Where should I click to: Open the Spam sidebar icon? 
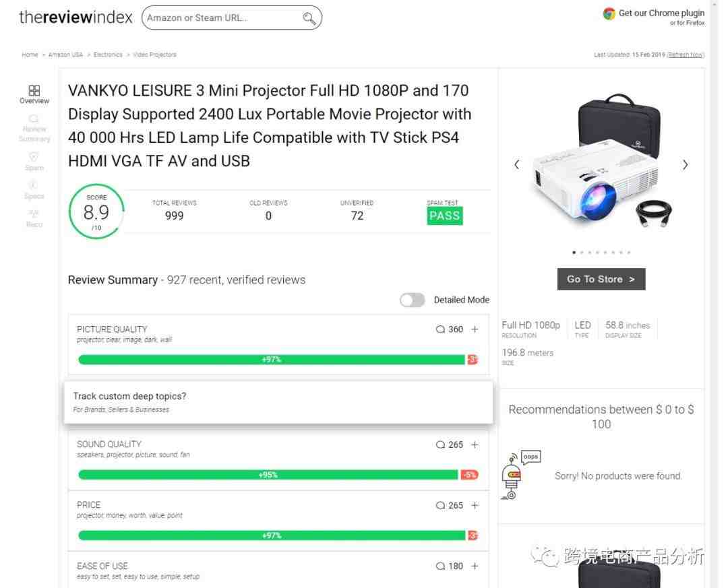tap(34, 157)
